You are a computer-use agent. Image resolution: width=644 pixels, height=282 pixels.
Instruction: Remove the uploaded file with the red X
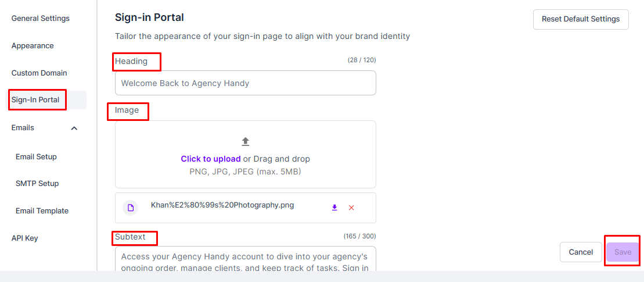click(351, 208)
